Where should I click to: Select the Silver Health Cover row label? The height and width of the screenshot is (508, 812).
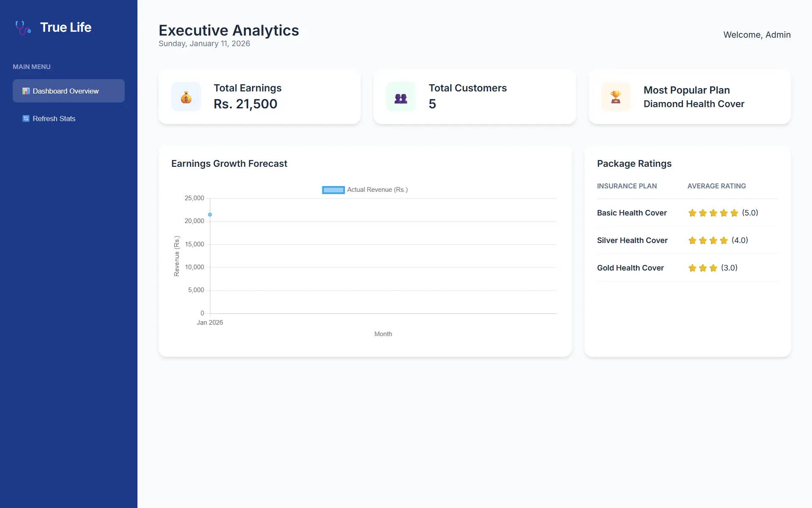click(632, 240)
